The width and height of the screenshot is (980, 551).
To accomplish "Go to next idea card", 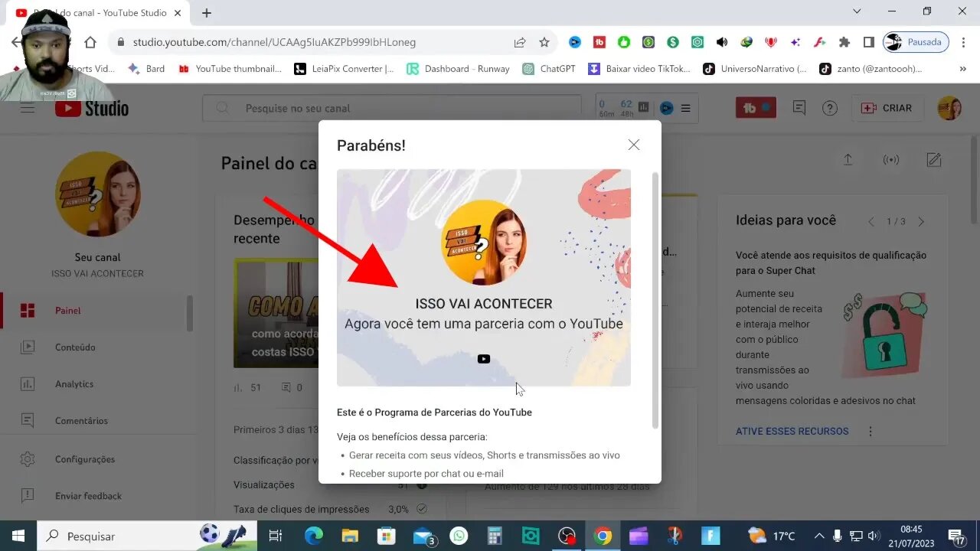I will pyautogui.click(x=921, y=222).
